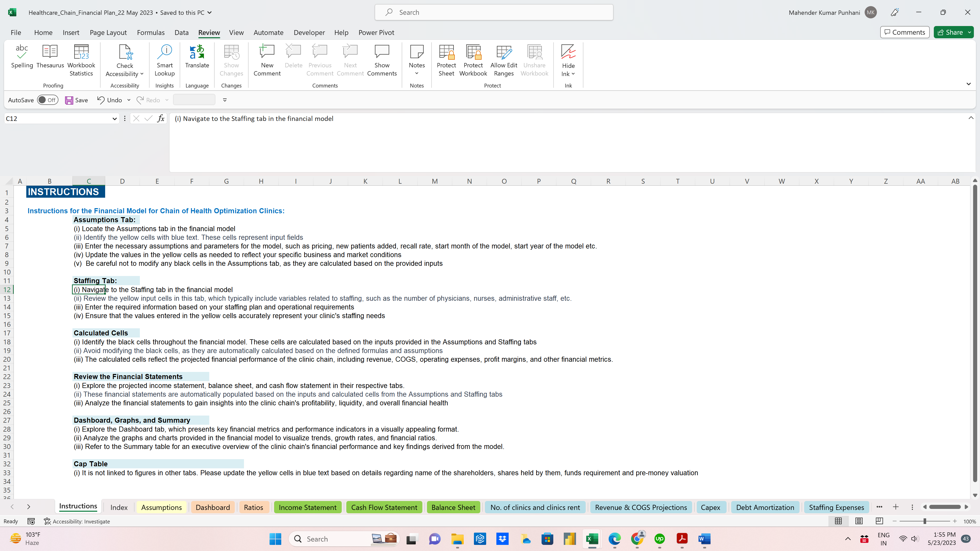Click Show Comments
Viewport: 980px width, 551px height.
pyautogui.click(x=382, y=60)
